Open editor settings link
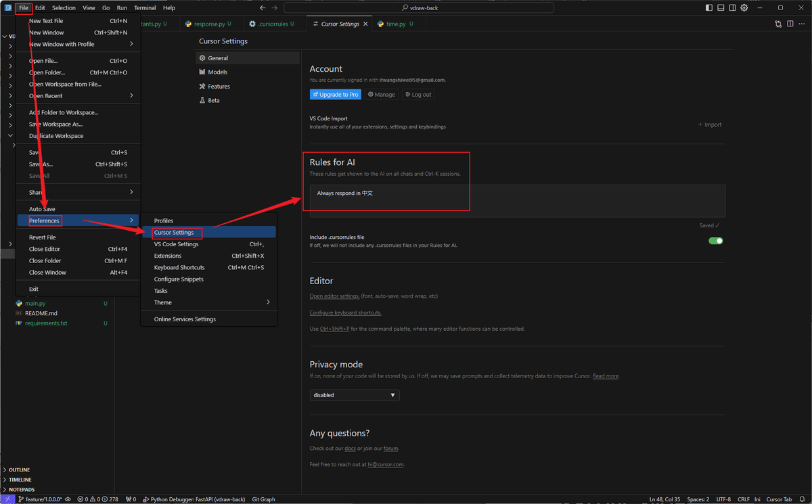The height and width of the screenshot is (504, 812). pos(334,296)
